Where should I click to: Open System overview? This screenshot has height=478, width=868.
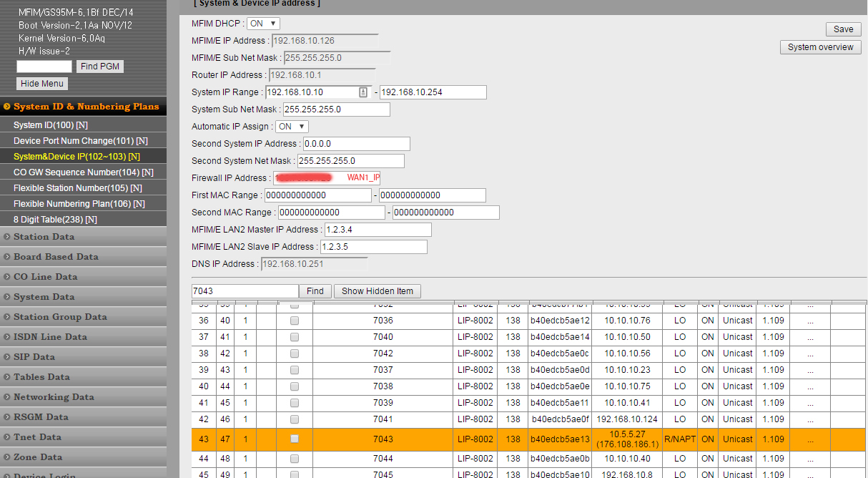[820, 47]
